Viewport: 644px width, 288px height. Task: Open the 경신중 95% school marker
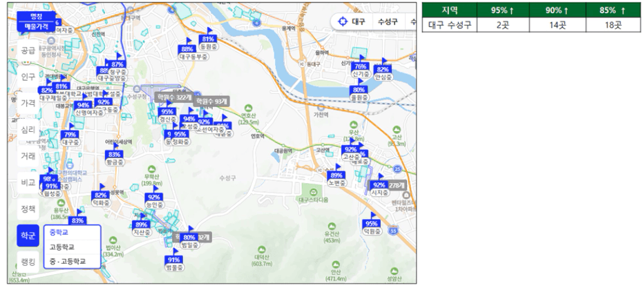tap(167, 112)
